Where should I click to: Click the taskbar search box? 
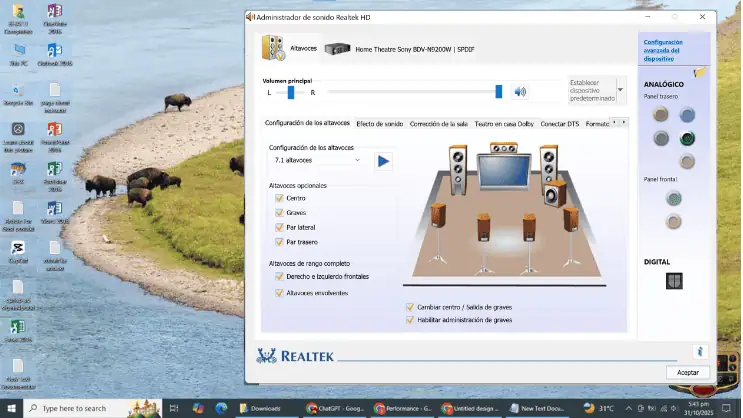92,408
